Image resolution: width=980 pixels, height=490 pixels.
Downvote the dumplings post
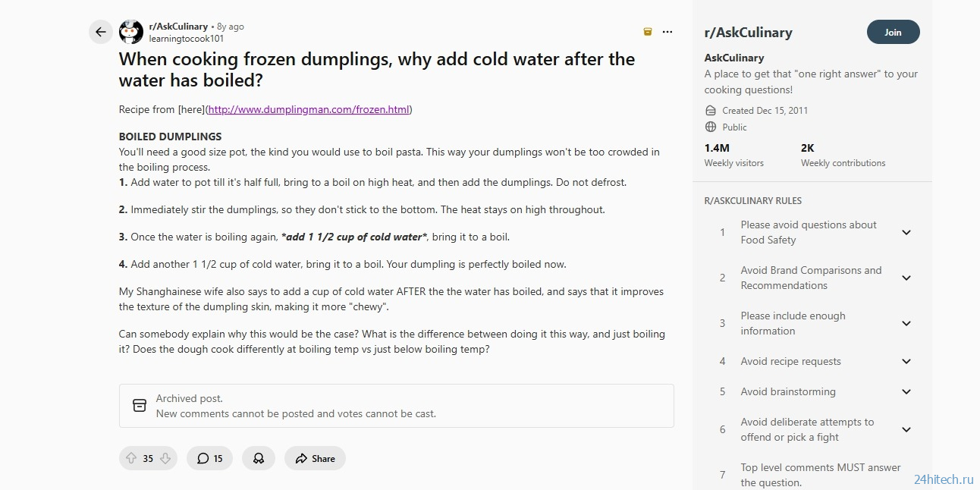pyautogui.click(x=165, y=458)
